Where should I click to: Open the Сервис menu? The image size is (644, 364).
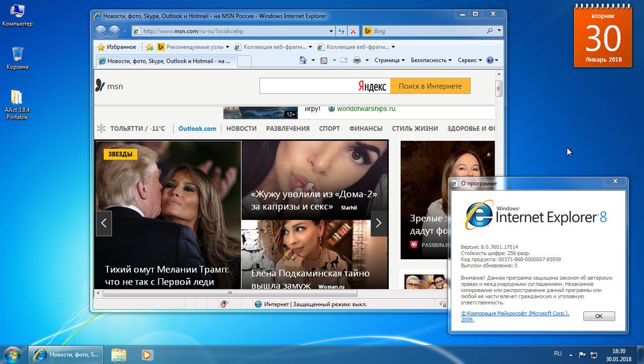click(x=470, y=61)
